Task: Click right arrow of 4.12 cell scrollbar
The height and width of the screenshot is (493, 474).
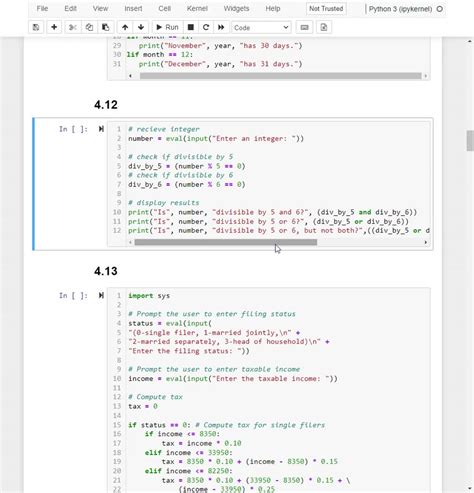Action: pyautogui.click(x=426, y=242)
